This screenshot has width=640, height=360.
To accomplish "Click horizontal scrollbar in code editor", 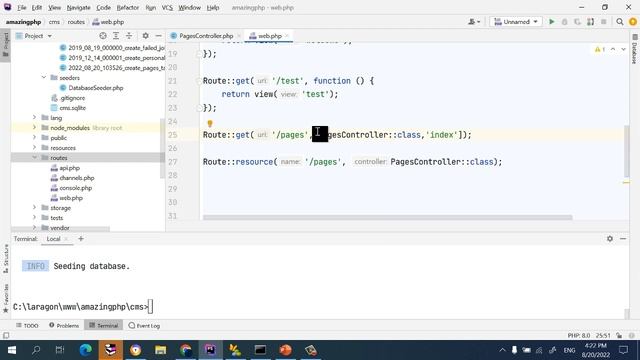I will tap(387, 218).
